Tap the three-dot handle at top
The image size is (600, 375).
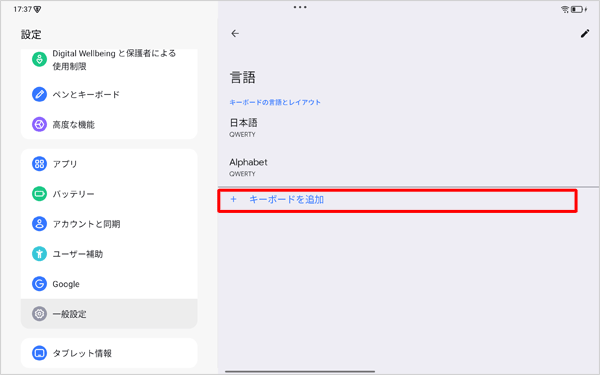[300, 7]
